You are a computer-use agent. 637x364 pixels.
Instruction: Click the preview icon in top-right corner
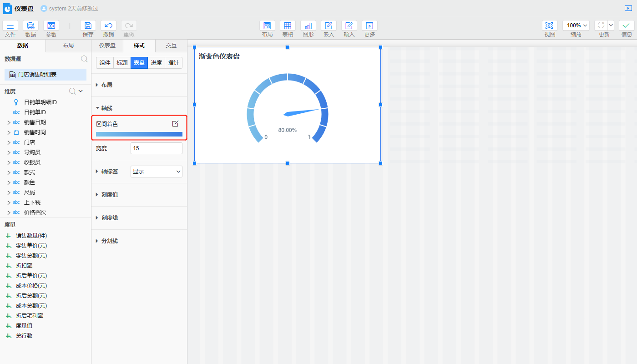click(628, 9)
